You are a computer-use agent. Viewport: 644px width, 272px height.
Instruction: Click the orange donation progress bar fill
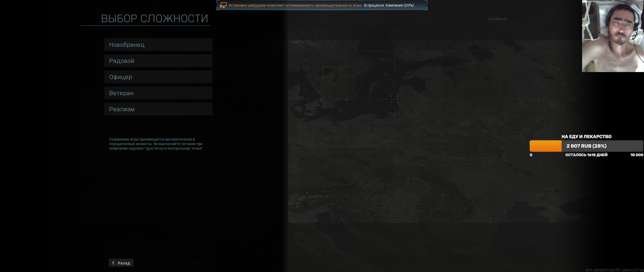pos(545,146)
